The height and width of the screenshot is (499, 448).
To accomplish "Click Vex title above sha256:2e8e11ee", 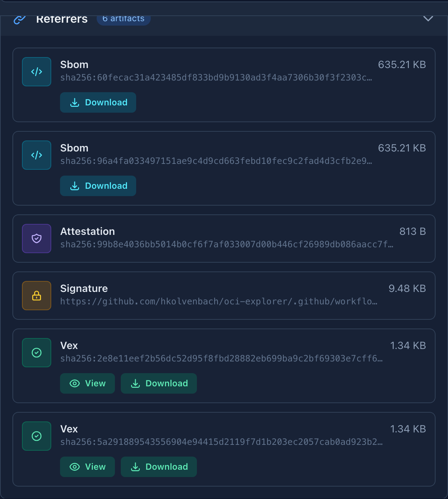I will pyautogui.click(x=69, y=346).
